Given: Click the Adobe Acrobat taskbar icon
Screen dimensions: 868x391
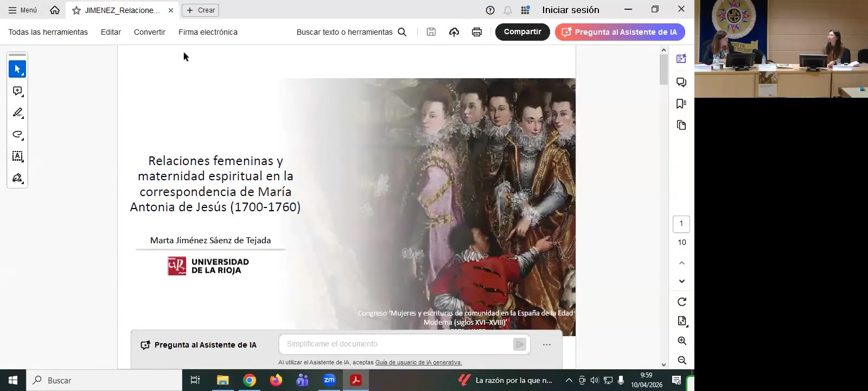Looking at the screenshot, I should point(356,380).
